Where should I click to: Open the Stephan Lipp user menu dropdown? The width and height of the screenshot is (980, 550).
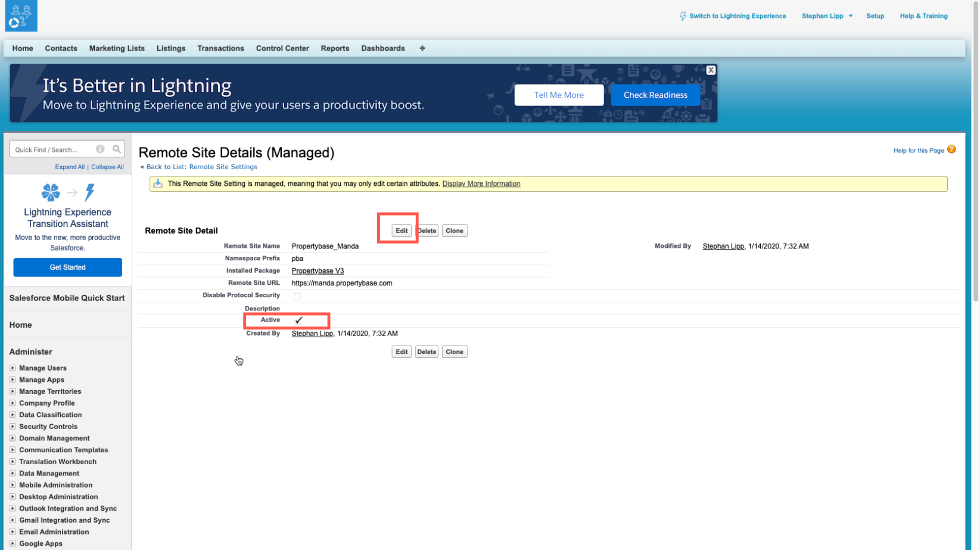pyautogui.click(x=851, y=16)
